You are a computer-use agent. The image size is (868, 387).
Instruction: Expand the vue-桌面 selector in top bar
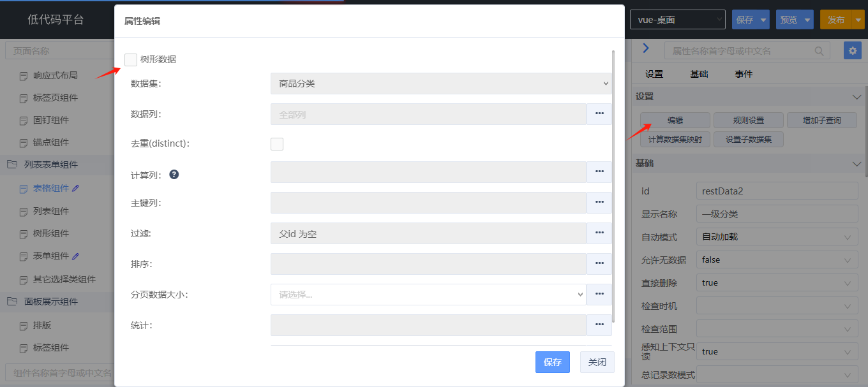coord(678,20)
